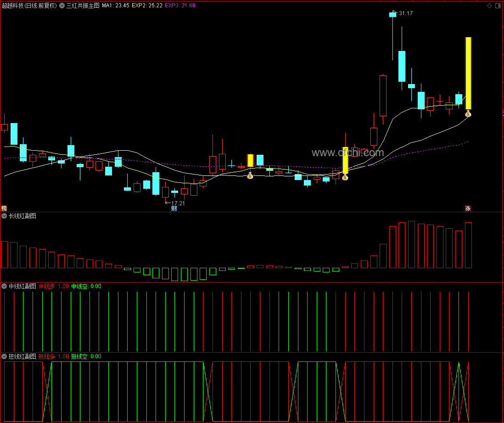The height and width of the screenshot is (423, 504).
Task: Click the money bag signal under latest yellow candle
Action: [x=468, y=113]
